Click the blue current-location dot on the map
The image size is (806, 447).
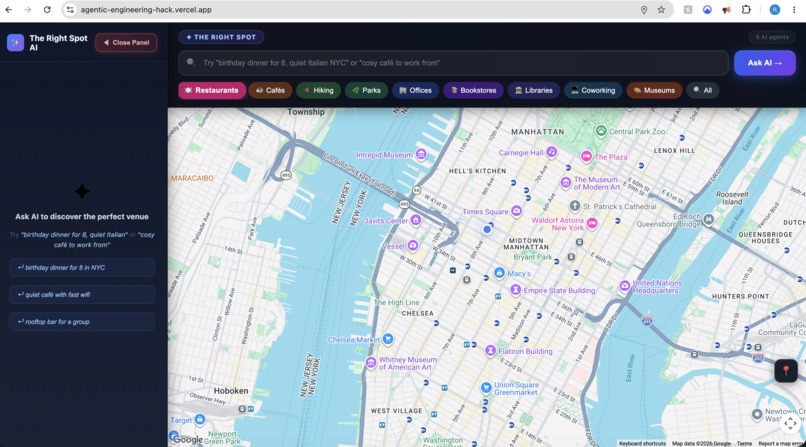pyautogui.click(x=486, y=230)
